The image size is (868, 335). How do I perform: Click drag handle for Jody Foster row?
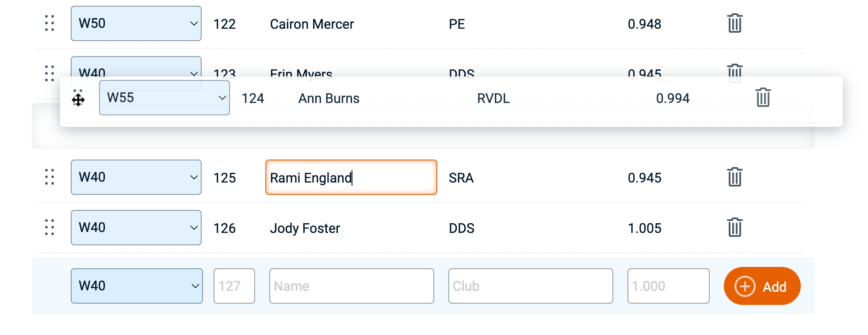coord(50,228)
